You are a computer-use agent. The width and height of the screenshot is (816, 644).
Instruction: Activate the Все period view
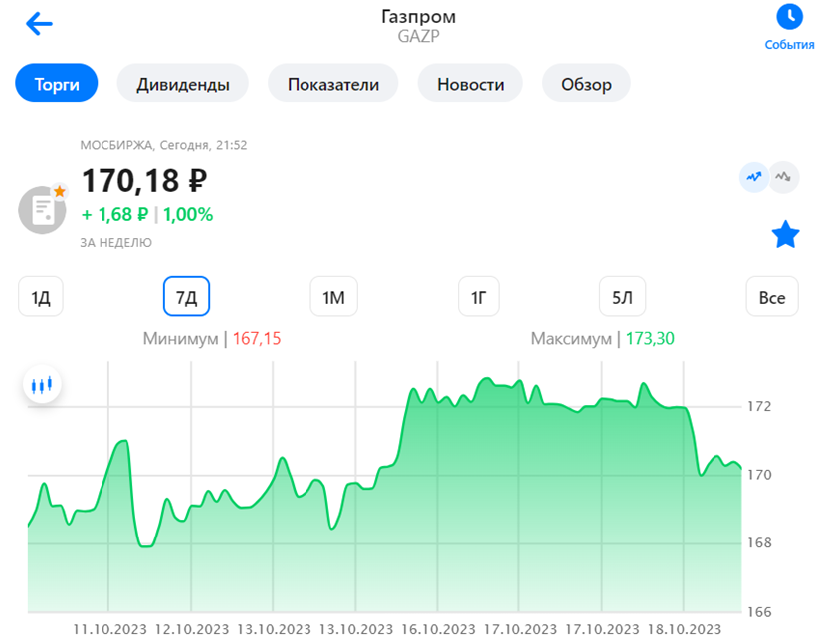[x=772, y=296]
